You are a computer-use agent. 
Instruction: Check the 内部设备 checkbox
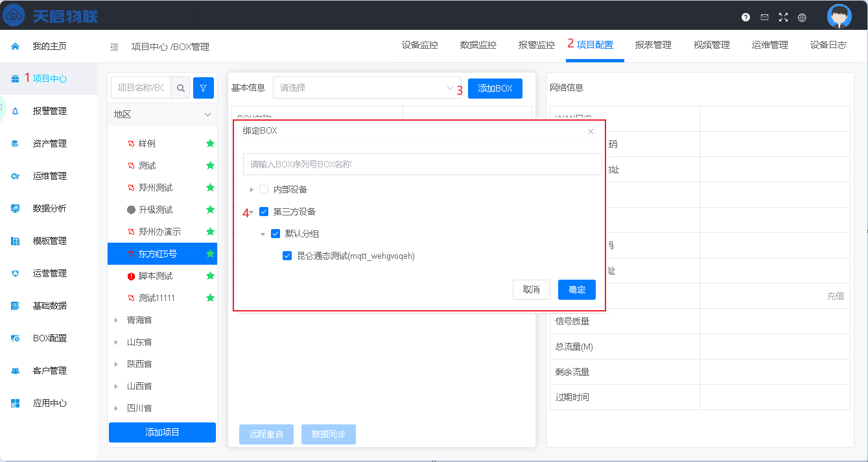coord(264,189)
